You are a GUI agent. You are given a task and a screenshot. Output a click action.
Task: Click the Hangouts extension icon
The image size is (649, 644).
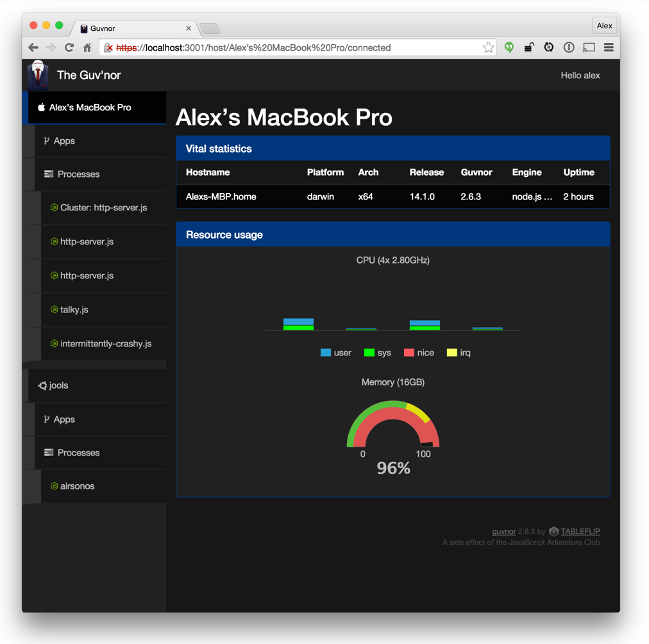tap(509, 47)
